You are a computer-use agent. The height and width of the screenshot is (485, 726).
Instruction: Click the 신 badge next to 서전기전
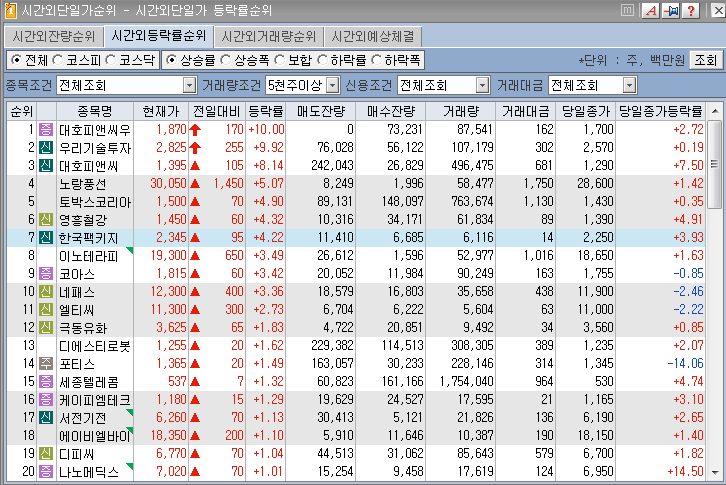46,418
